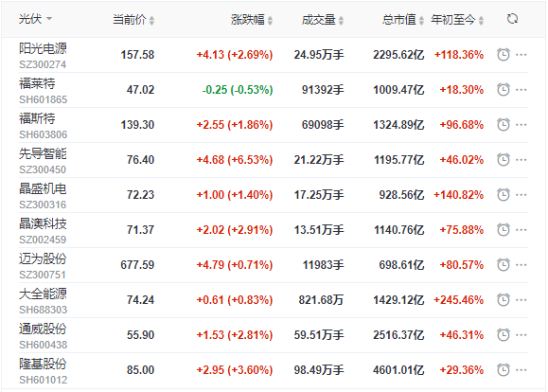Viewport: 548px width, 392px height.
Task: Open more options for 大全能源 row
Action: coord(521,300)
